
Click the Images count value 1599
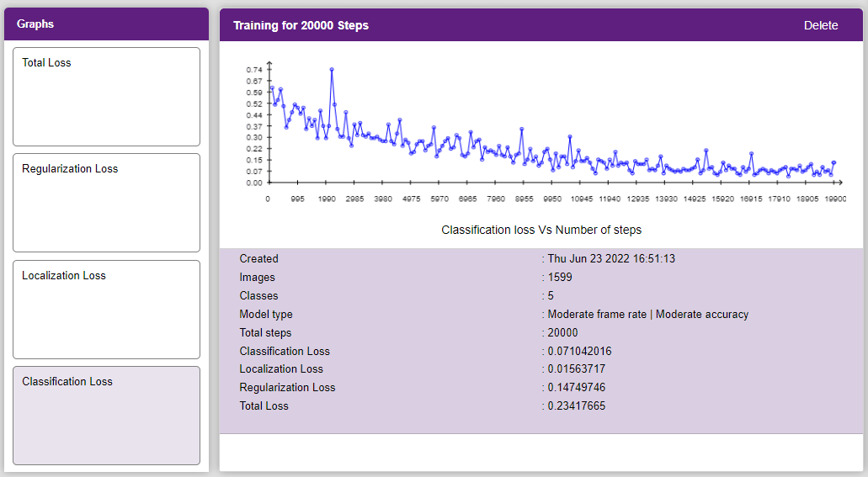click(560, 278)
